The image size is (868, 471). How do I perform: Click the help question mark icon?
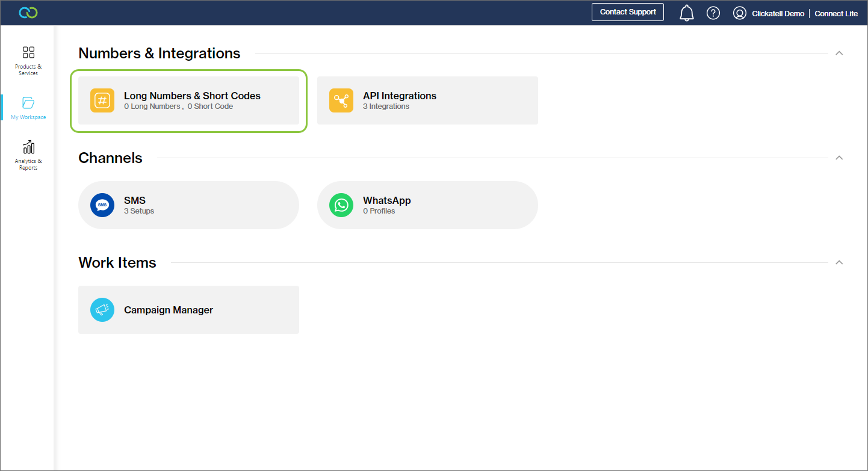[x=713, y=13]
